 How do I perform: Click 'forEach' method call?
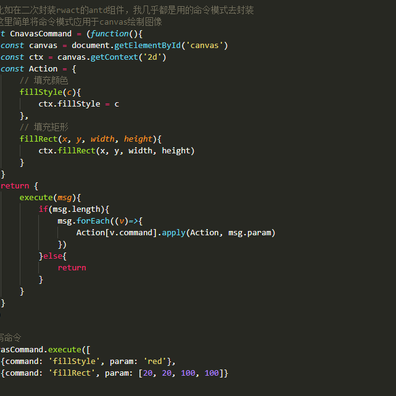tap(93, 221)
